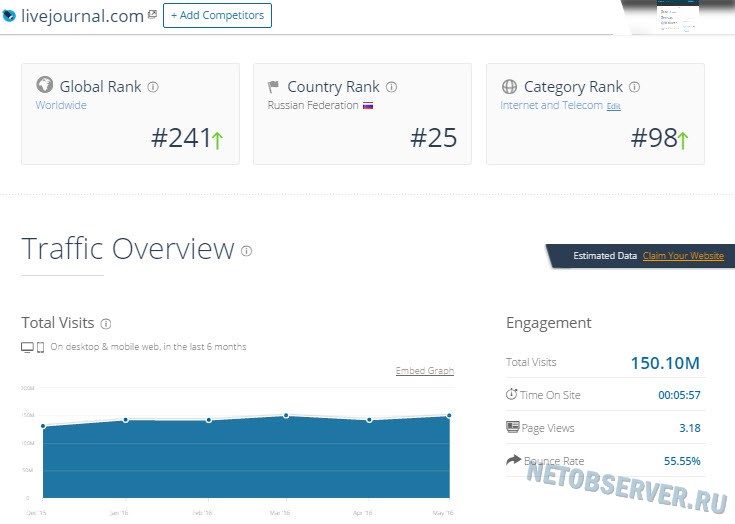Open the Claim Your Website link
735x524 pixels.
683,255
